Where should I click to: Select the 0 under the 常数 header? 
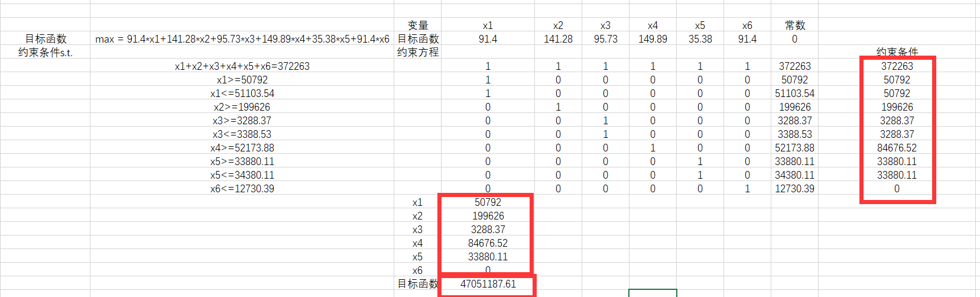point(795,39)
